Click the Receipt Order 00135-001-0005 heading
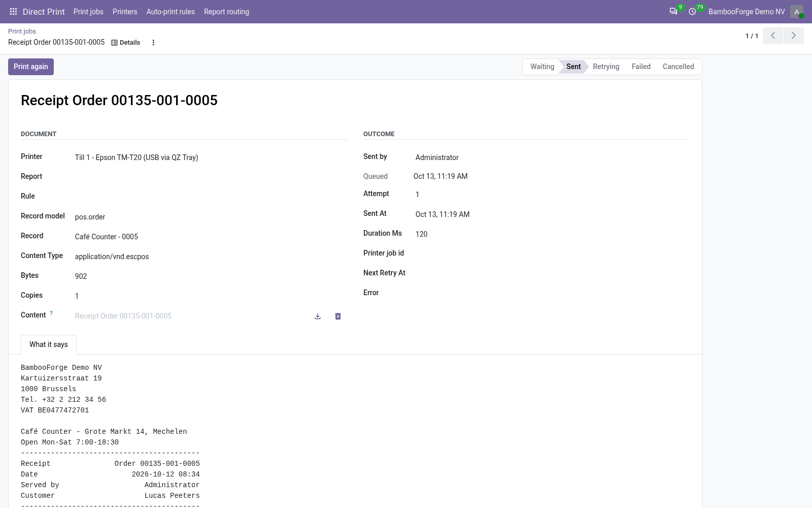This screenshot has height=508, width=812. (119, 100)
